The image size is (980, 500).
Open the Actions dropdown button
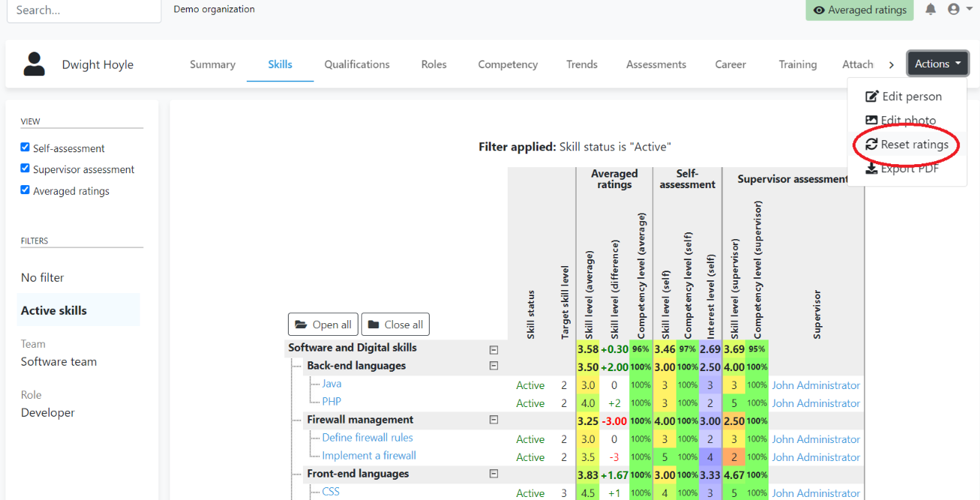click(937, 64)
